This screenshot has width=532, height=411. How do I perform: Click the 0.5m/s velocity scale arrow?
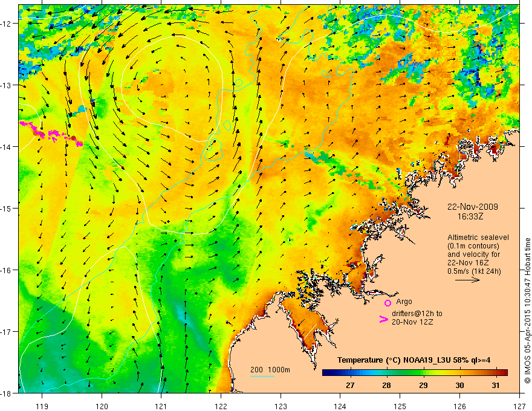coord(467,280)
